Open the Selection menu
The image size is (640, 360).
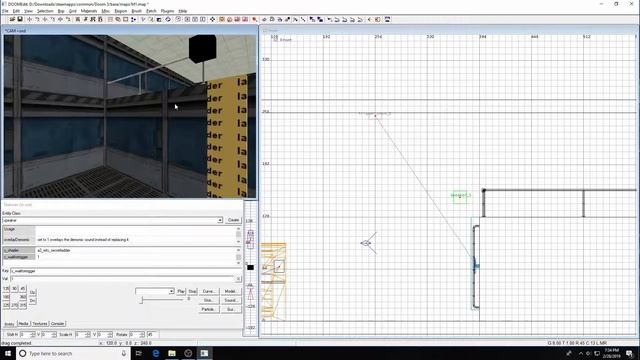click(x=45, y=11)
